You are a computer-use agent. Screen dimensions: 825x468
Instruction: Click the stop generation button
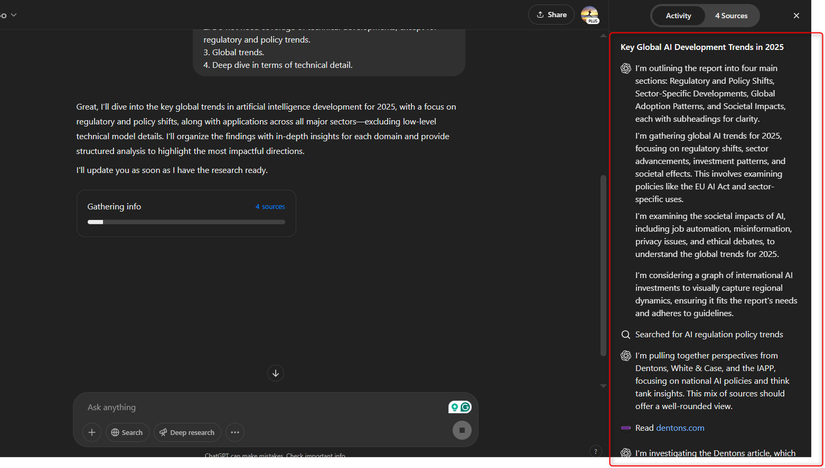(461, 430)
